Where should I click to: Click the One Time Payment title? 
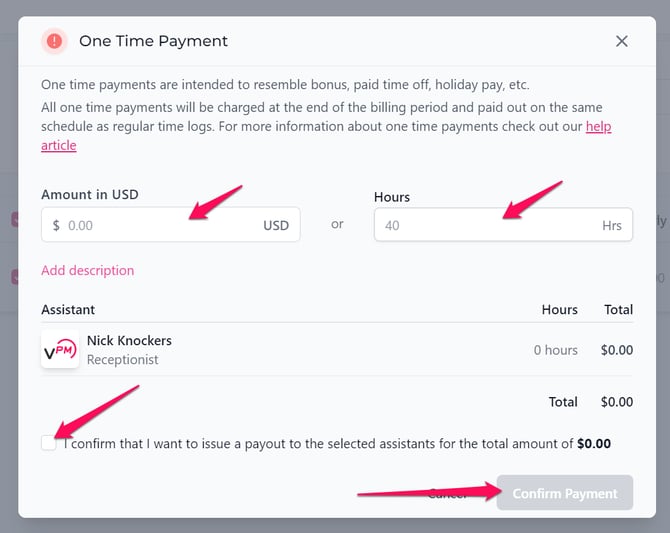153,41
